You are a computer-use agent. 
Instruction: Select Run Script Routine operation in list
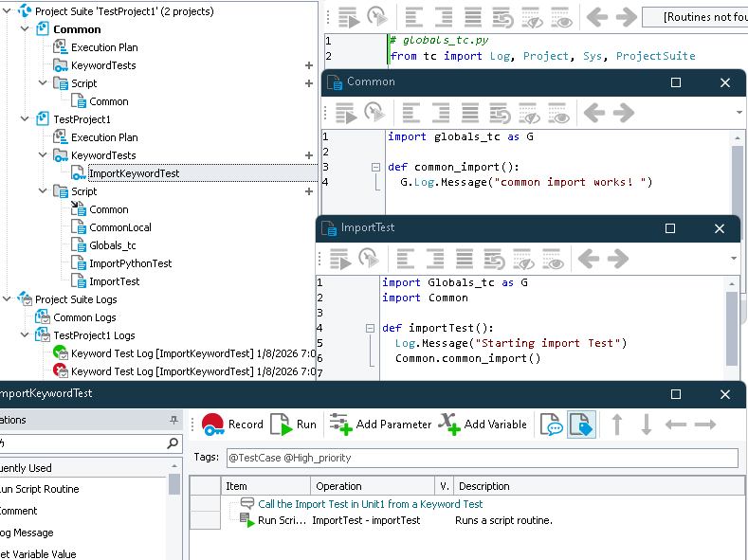tap(40, 489)
